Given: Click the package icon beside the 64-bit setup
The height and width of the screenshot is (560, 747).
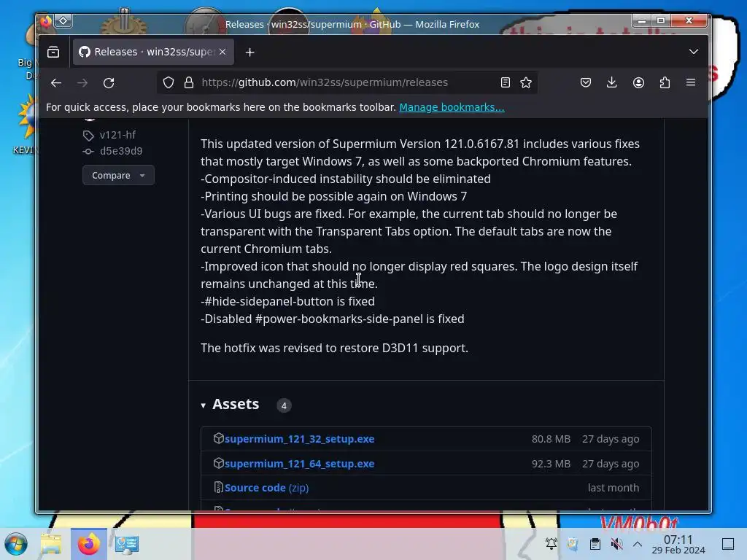Looking at the screenshot, I should [x=218, y=463].
